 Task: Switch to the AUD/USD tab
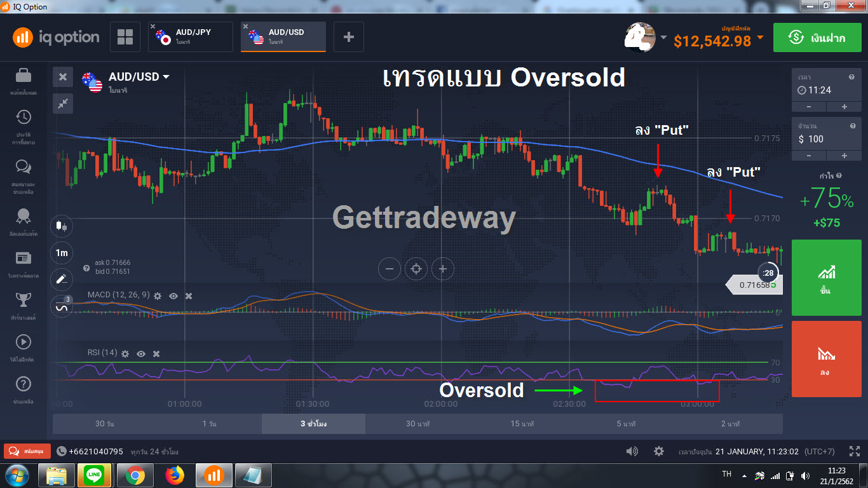tap(283, 37)
